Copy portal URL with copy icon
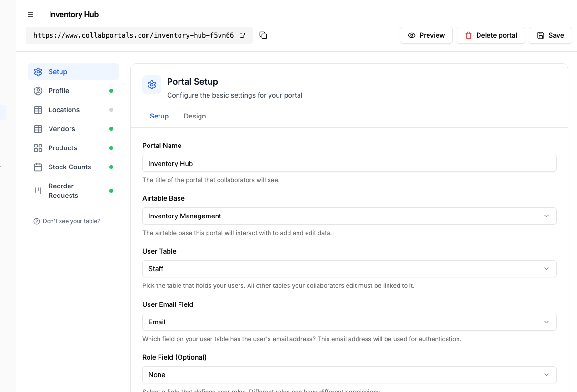The width and height of the screenshot is (577, 392). (x=263, y=35)
